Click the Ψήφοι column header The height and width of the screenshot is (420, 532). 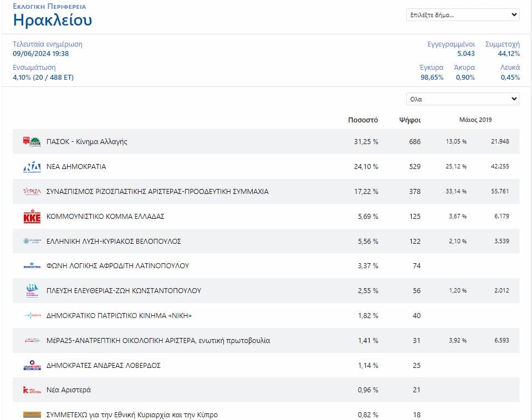[x=410, y=120]
